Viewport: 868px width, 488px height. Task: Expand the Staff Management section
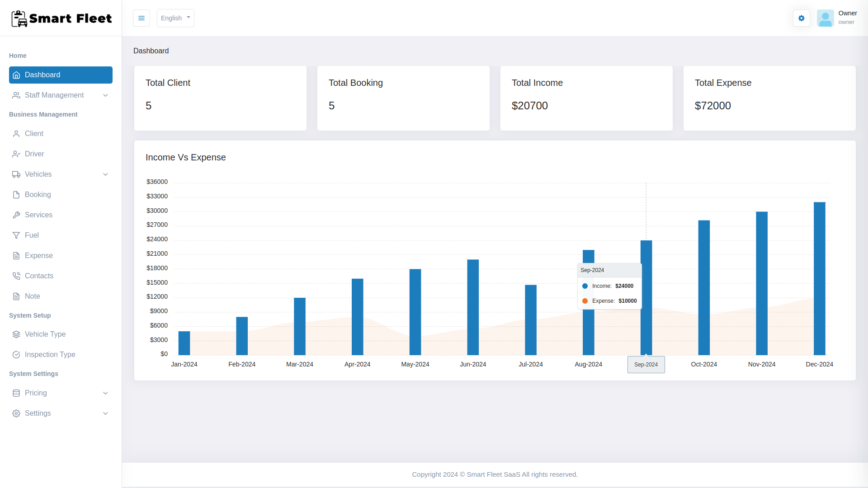point(60,95)
